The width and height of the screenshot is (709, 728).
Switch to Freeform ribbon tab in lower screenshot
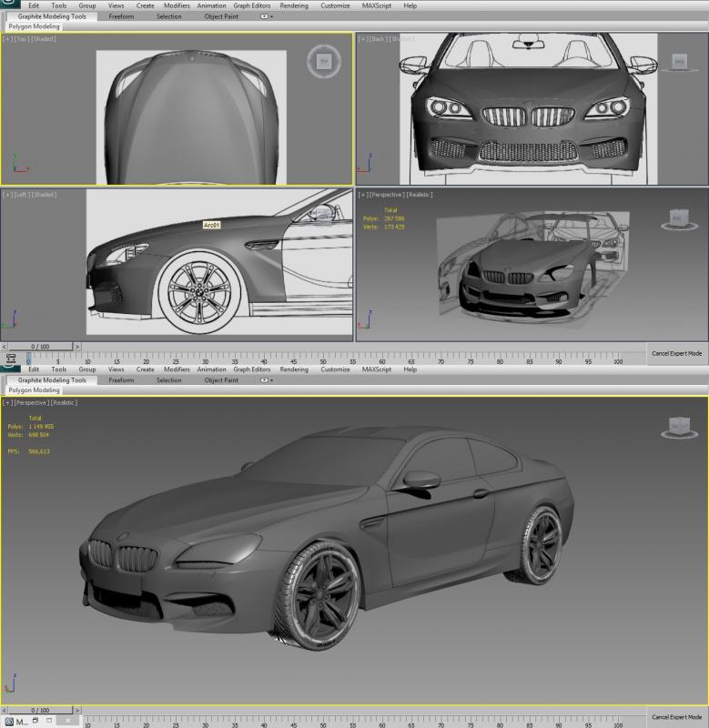click(121, 379)
